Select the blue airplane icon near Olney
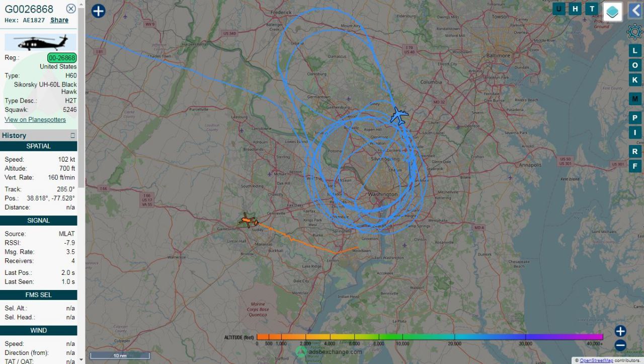This screenshot has height=364, width=644. (399, 116)
